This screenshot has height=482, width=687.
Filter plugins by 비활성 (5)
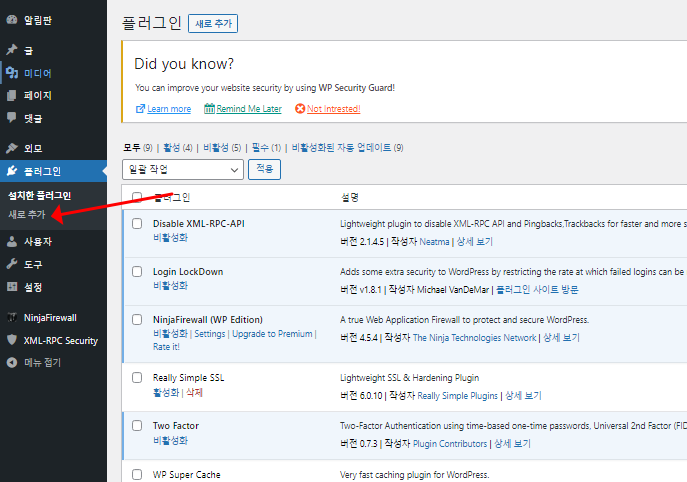pos(222,148)
